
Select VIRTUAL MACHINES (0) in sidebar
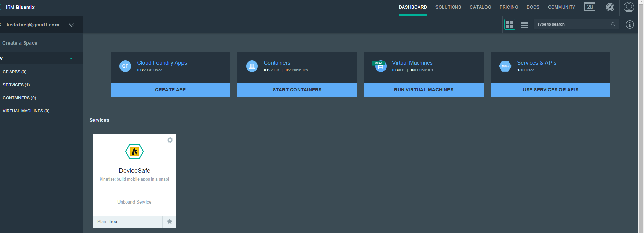coord(26,111)
